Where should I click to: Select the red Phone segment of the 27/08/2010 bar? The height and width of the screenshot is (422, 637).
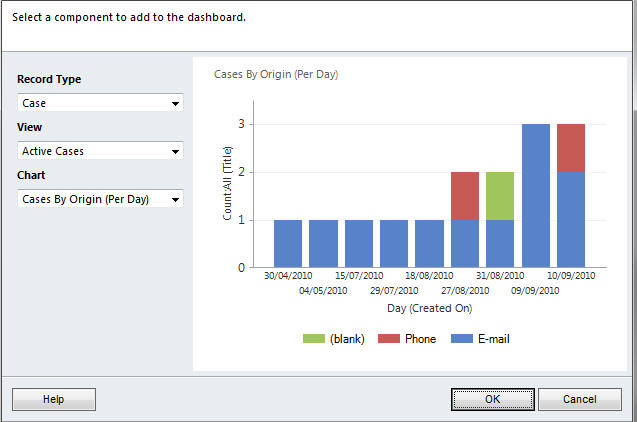(465, 196)
